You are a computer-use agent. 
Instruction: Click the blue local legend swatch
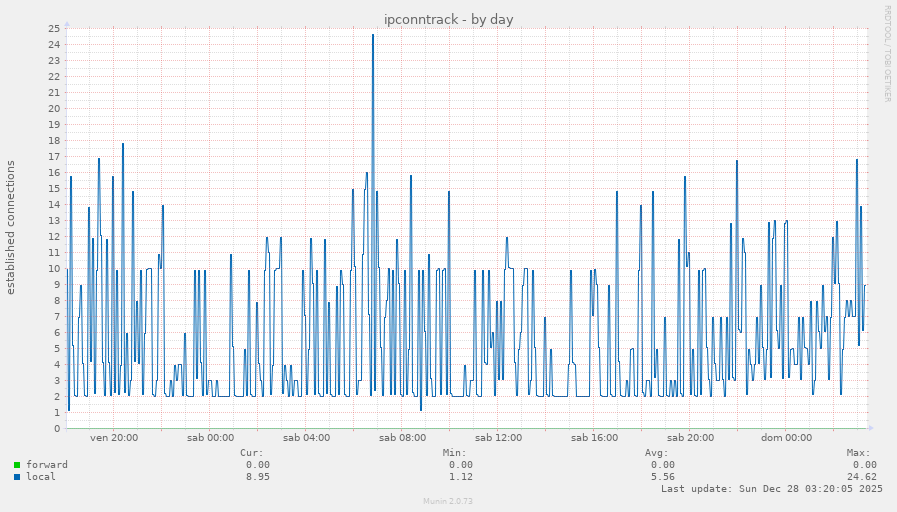17,477
